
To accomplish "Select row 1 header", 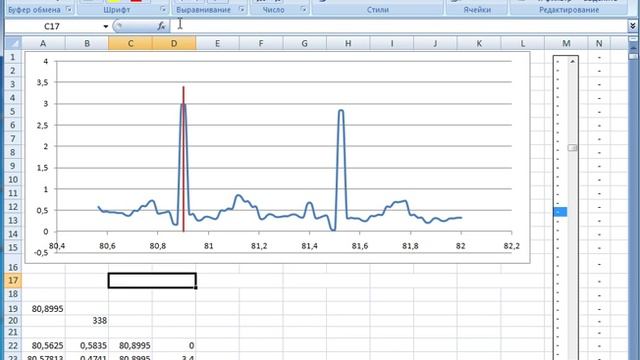I will click(13, 57).
